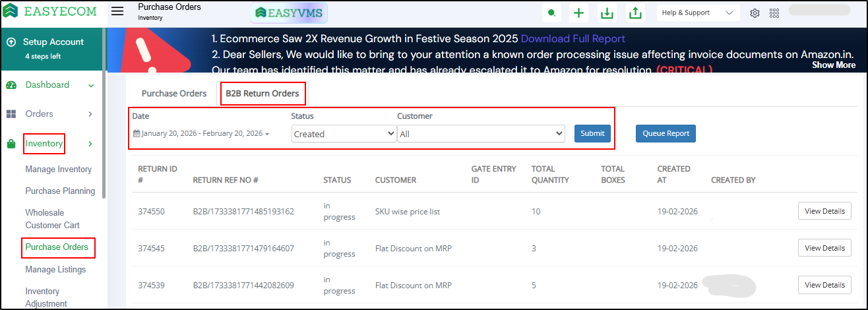
Task: Click Download Full Report link in banner
Action: click(x=573, y=38)
